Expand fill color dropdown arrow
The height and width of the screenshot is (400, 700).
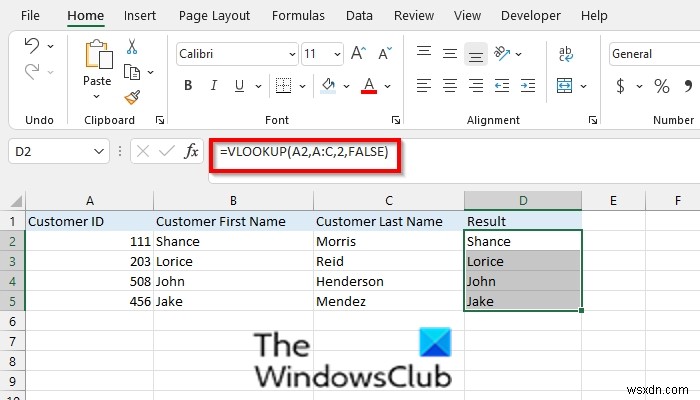coord(346,86)
